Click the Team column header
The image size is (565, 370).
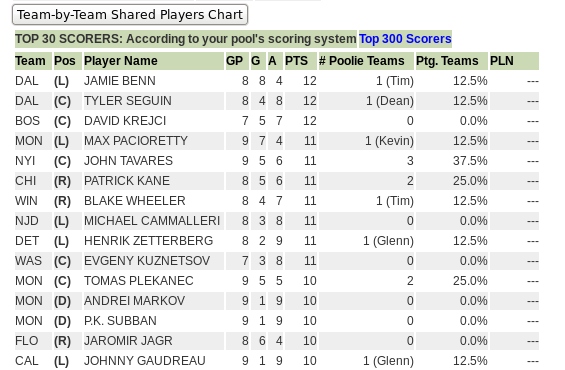pos(33,61)
